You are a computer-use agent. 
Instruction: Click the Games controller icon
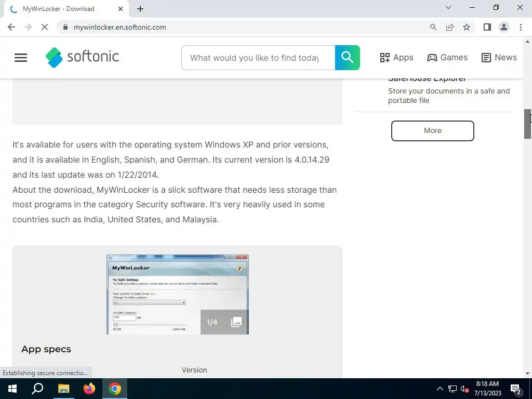click(432, 58)
